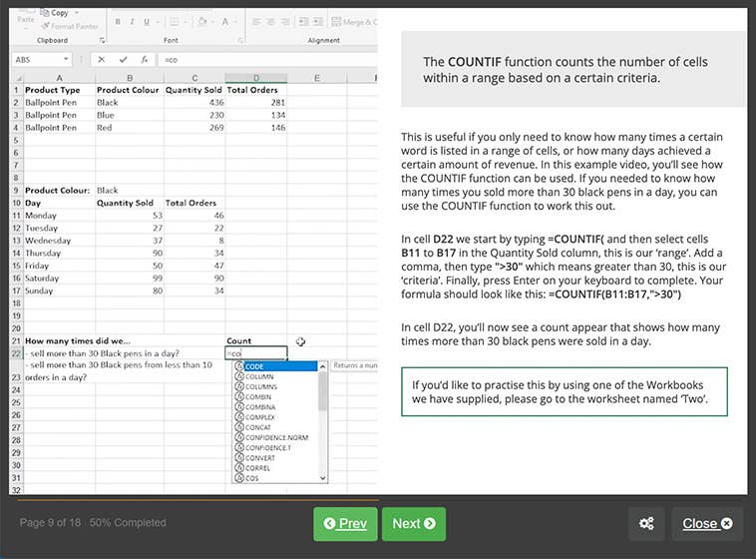
Task: Click the Insert Function fx icon
Action: 145,60
